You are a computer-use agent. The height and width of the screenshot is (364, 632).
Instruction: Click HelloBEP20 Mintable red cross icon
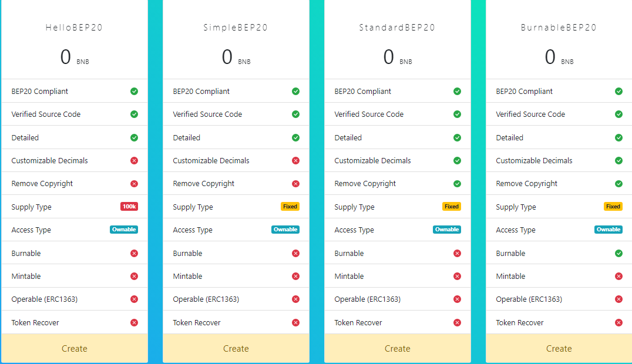[x=135, y=276]
